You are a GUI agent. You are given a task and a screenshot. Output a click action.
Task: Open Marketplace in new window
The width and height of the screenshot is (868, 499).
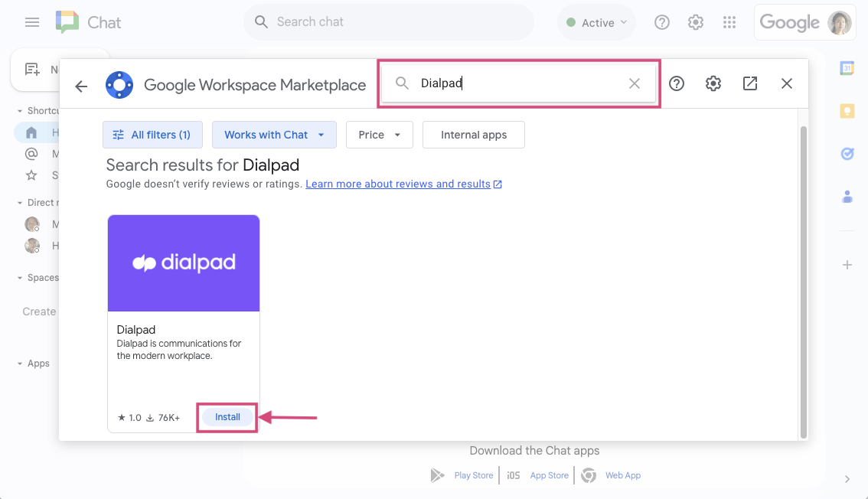tap(749, 83)
